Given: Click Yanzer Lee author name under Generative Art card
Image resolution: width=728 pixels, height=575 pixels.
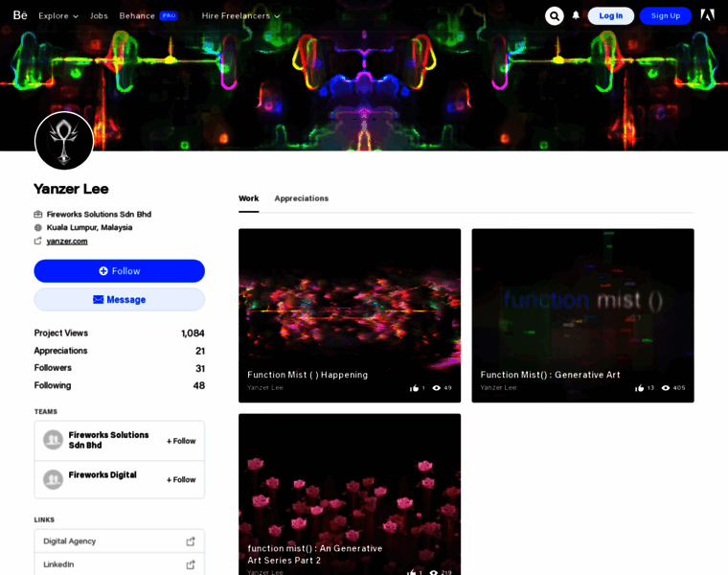Looking at the screenshot, I should 498,387.
